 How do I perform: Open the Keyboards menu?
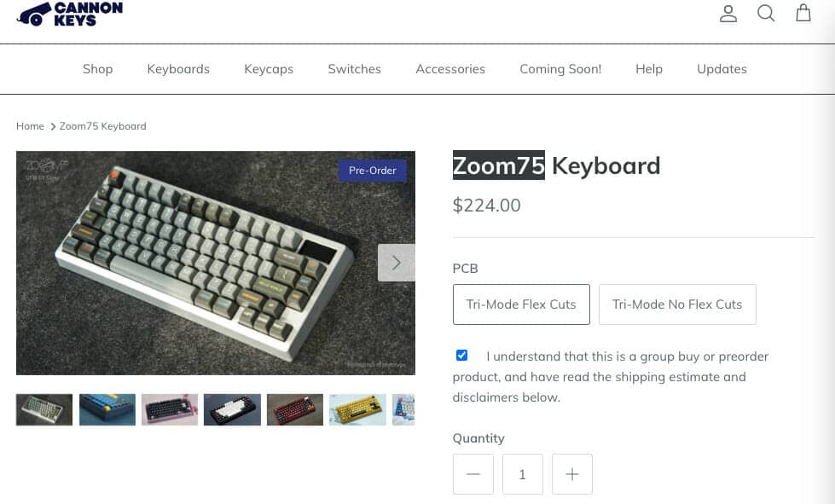(x=178, y=69)
